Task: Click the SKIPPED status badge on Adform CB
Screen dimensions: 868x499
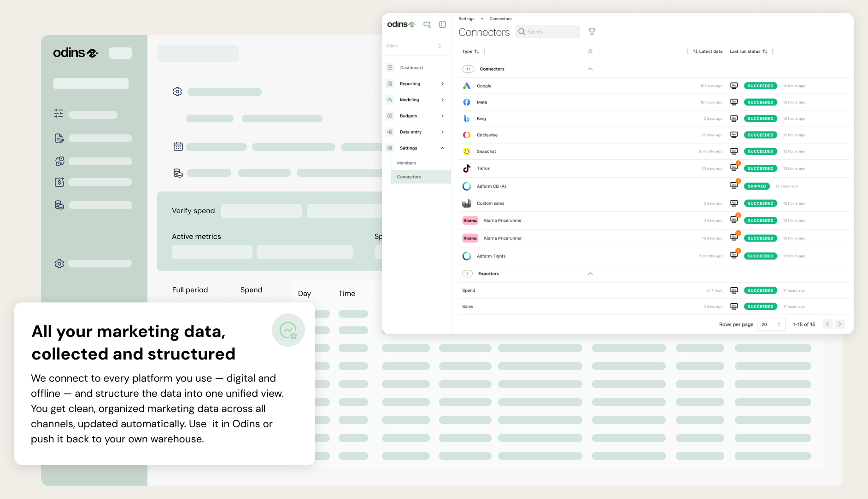Action: tap(756, 186)
